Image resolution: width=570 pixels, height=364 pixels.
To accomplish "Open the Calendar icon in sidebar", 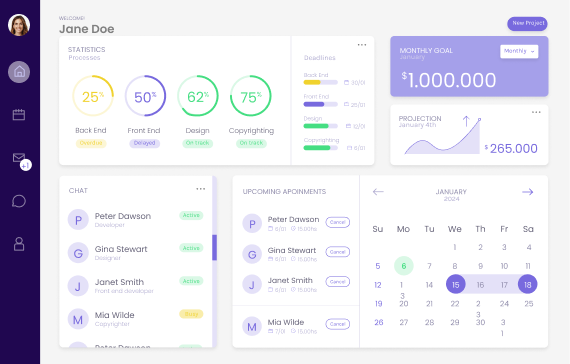I will [19, 115].
